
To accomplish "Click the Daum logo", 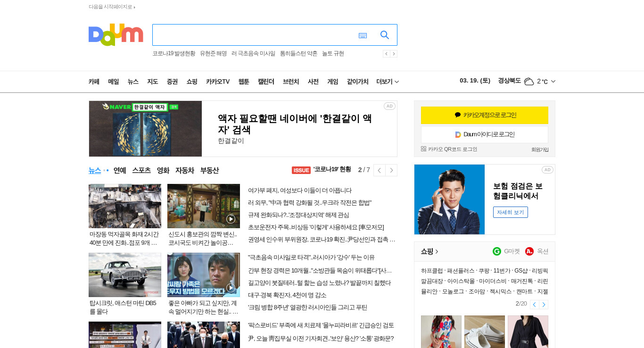I will (116, 34).
